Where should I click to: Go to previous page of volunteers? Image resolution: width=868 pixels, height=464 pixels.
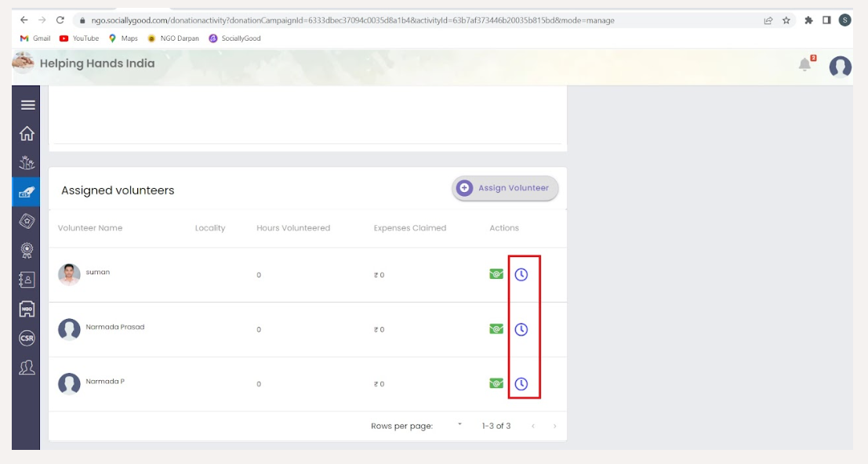point(533,426)
